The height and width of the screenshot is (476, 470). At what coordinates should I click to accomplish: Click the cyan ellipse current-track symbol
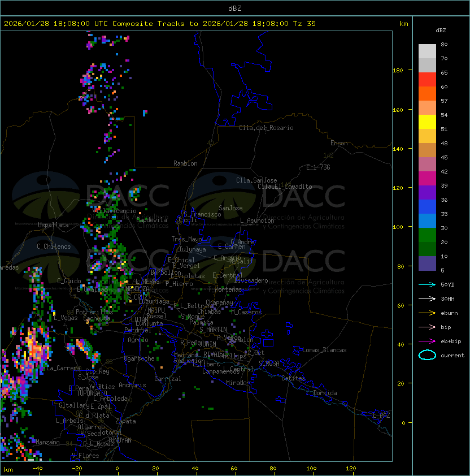pos(428,355)
